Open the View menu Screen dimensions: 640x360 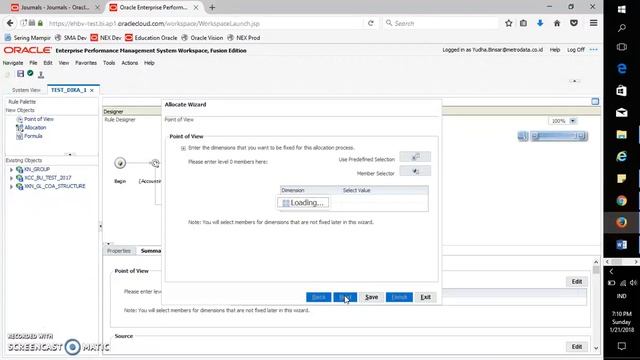click(64, 63)
